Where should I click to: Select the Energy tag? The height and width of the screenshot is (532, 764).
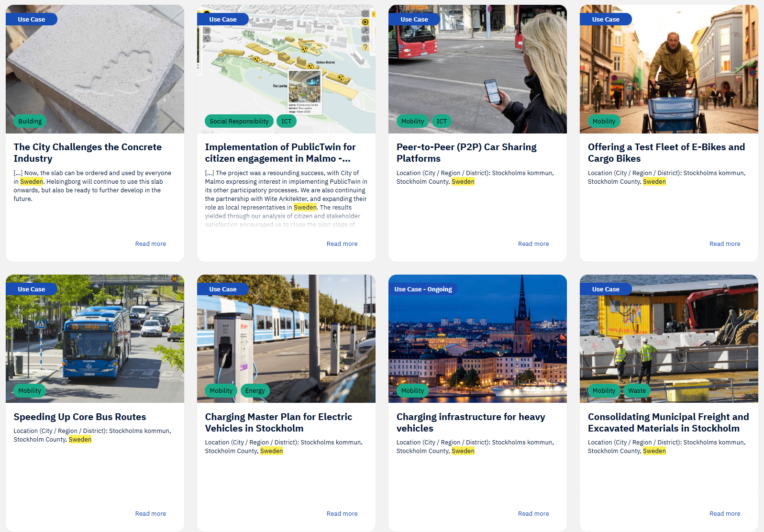pyautogui.click(x=255, y=390)
